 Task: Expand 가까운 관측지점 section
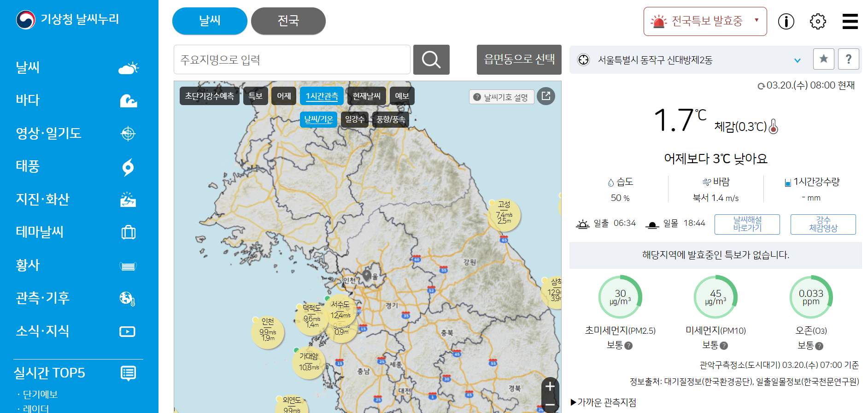coord(603,402)
